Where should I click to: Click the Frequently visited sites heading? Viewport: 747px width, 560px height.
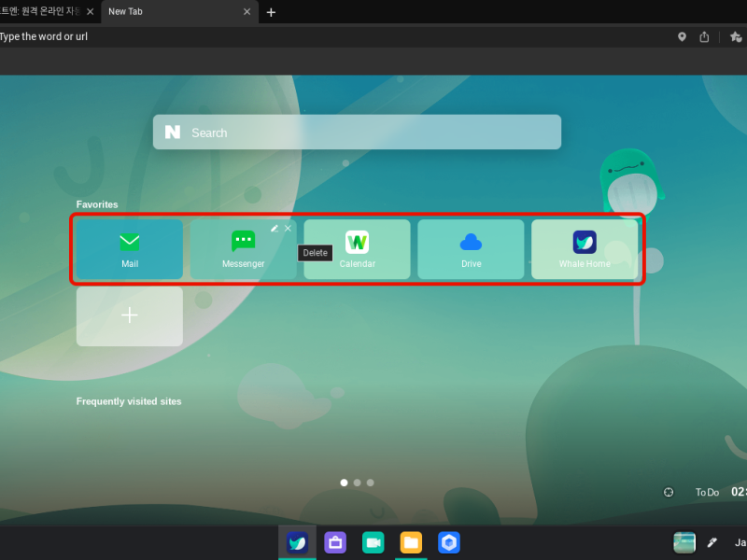click(129, 401)
